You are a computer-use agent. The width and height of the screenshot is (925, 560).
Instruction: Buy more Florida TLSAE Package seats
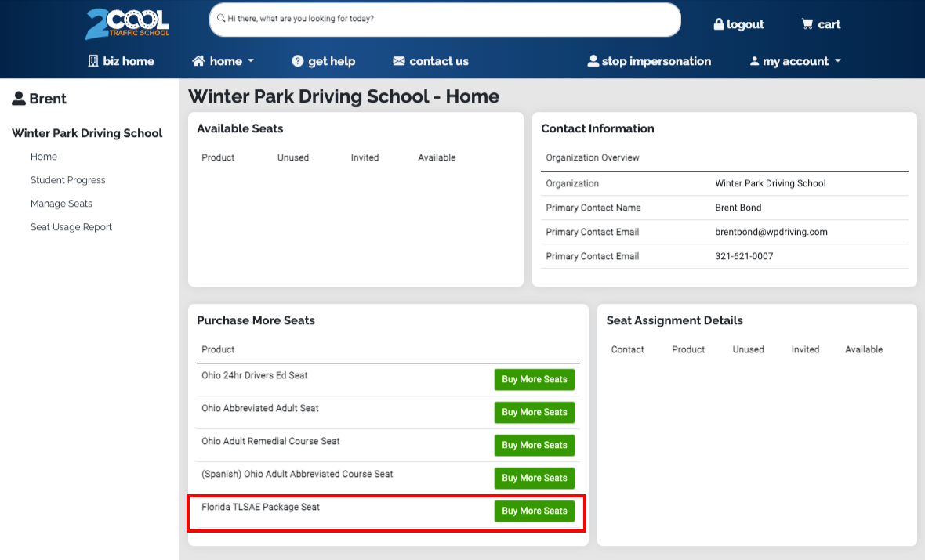tap(535, 511)
